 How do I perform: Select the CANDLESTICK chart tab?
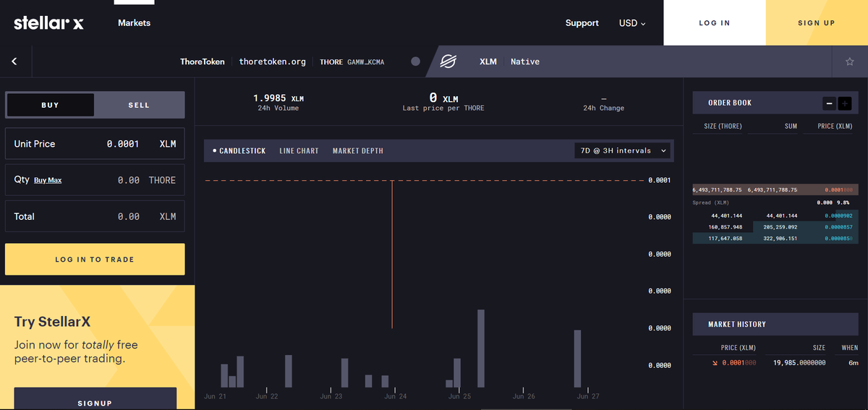tap(239, 151)
